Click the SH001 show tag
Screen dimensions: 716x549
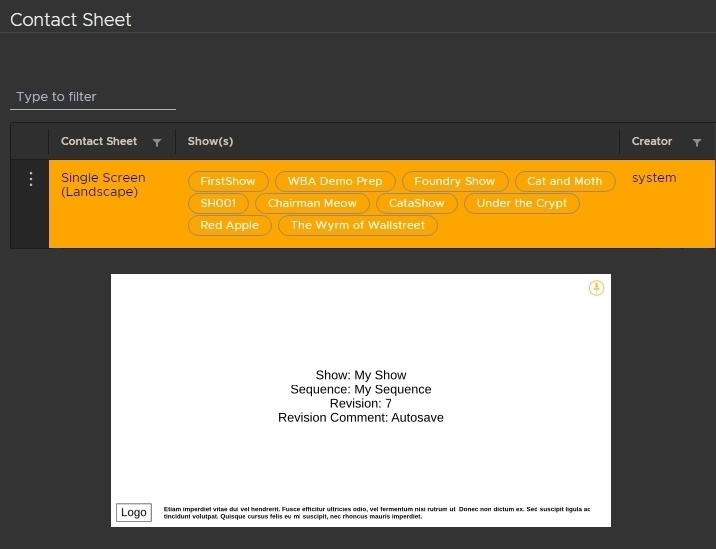(217, 203)
